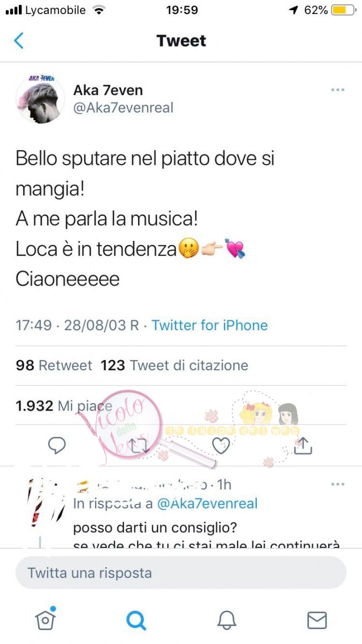Image resolution: width=362 pixels, height=644 pixels.
Task: Tap the Aka 7even display name
Action: click(108, 90)
